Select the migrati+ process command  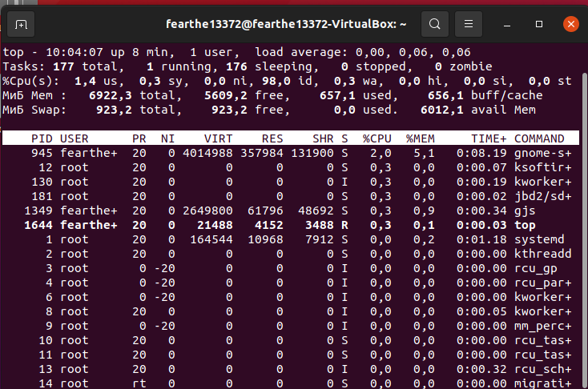point(542,383)
